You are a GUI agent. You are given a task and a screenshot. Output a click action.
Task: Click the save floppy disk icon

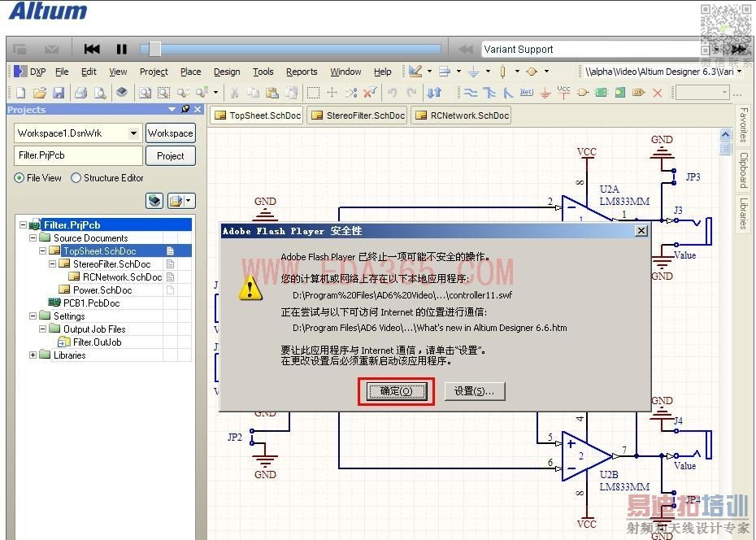59,93
